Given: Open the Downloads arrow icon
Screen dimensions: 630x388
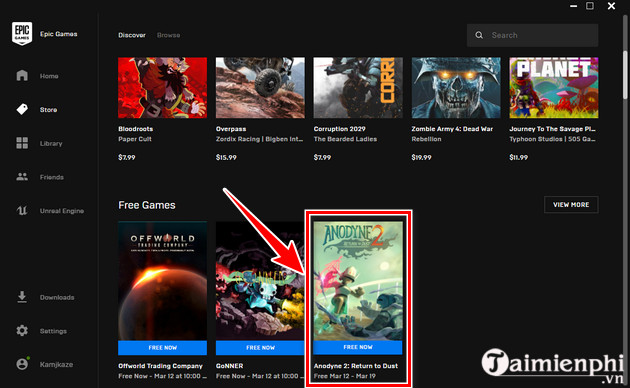Looking at the screenshot, I should pyautogui.click(x=22, y=297).
